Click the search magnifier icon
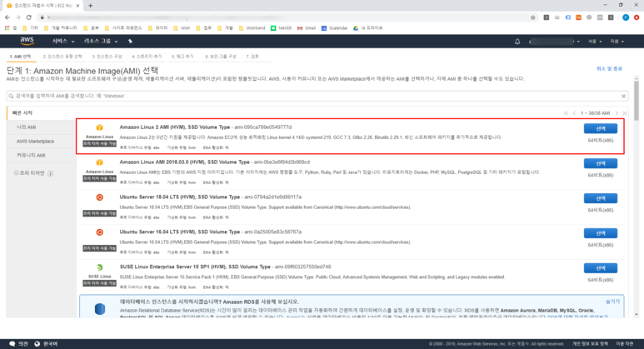Viewport: 644px width, 349px height. [x=11, y=96]
